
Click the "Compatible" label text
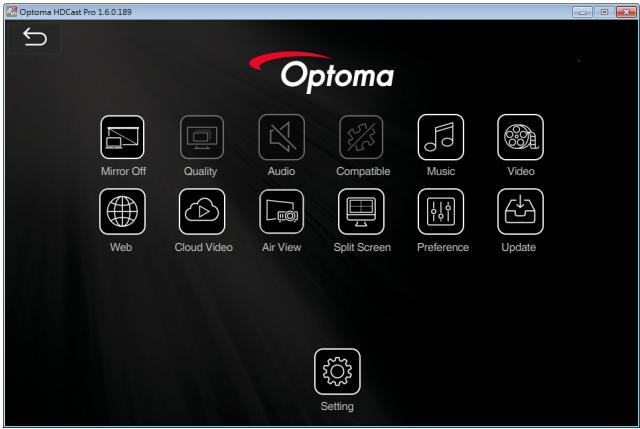[363, 171]
